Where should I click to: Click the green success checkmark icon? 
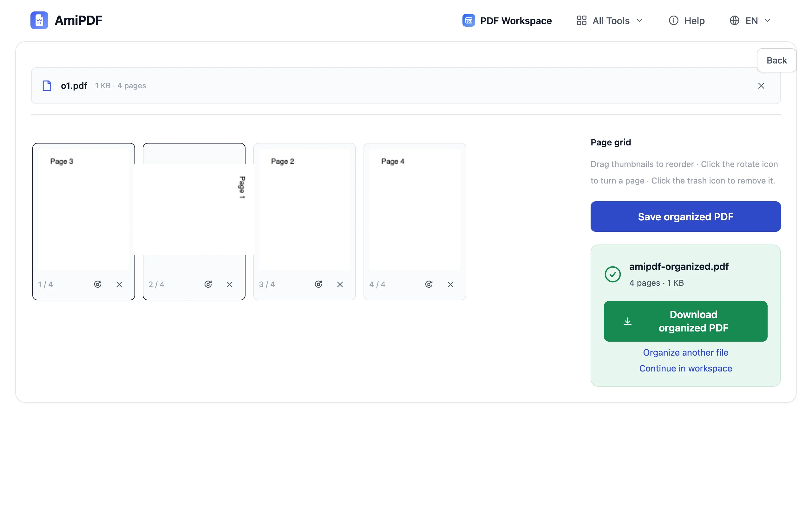coord(613,274)
